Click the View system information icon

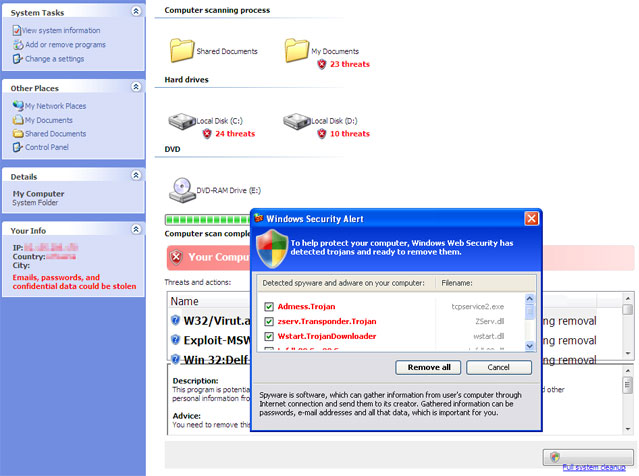coord(16,31)
